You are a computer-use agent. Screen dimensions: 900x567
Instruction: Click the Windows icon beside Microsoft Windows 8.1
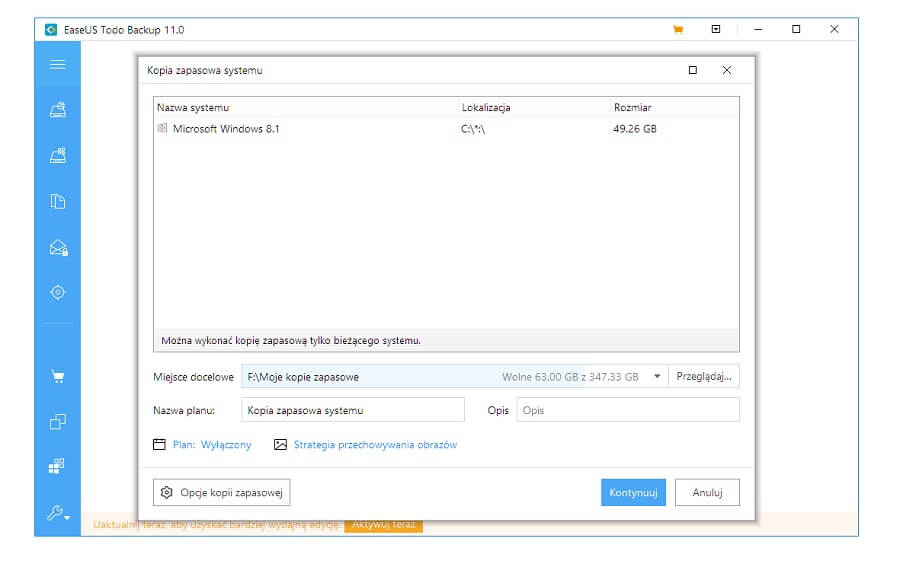coord(162,129)
